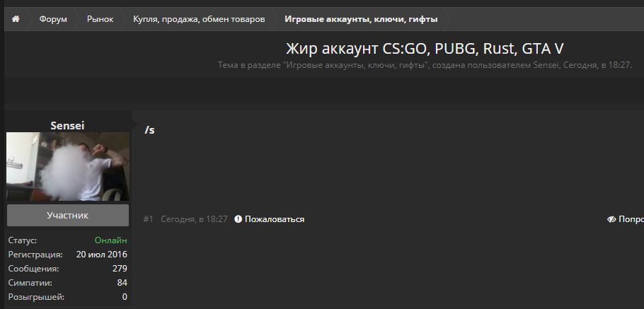Click the thread creation time Сегодня, в 18:27
Image resolution: width=644 pixels, height=309 pixels.
597,65
